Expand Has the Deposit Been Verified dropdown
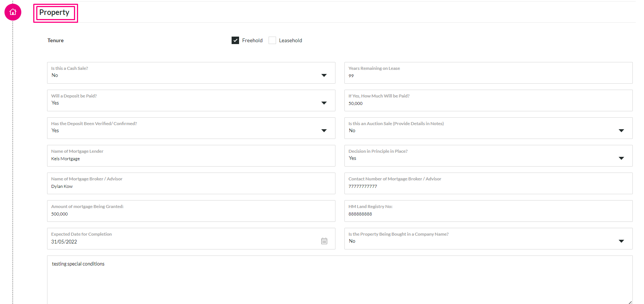 click(324, 131)
